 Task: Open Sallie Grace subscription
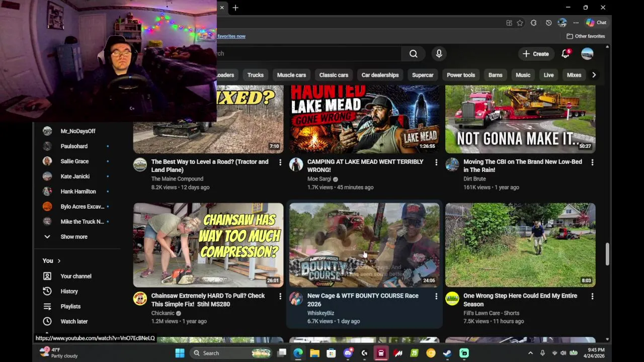click(x=76, y=161)
